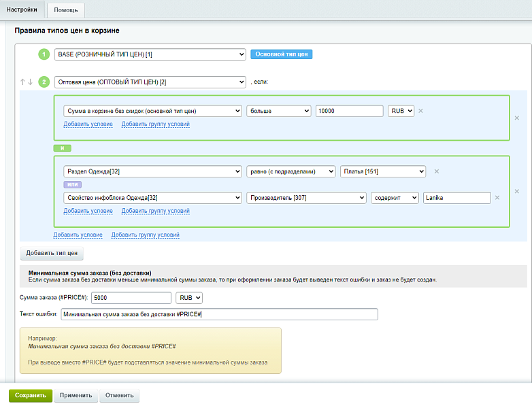Toggle the green И logic operator
This screenshot has width=532, height=408.
click(x=63, y=148)
